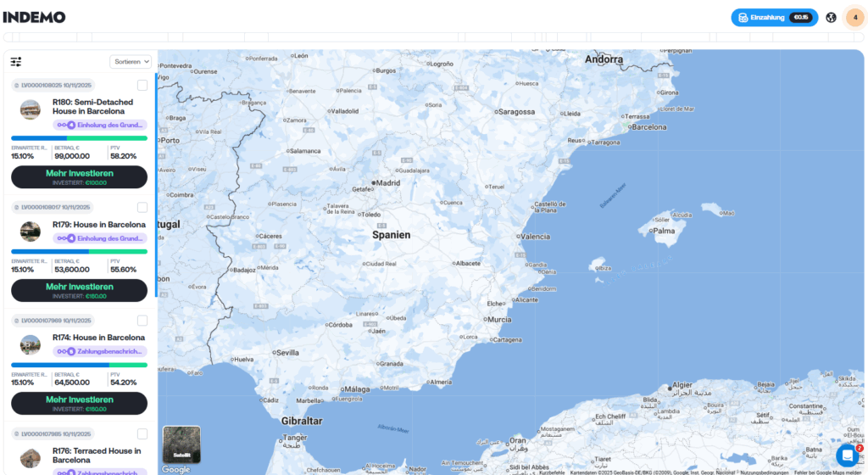Click 'Nutzungsbedingungen' in the map footer

[764, 472]
